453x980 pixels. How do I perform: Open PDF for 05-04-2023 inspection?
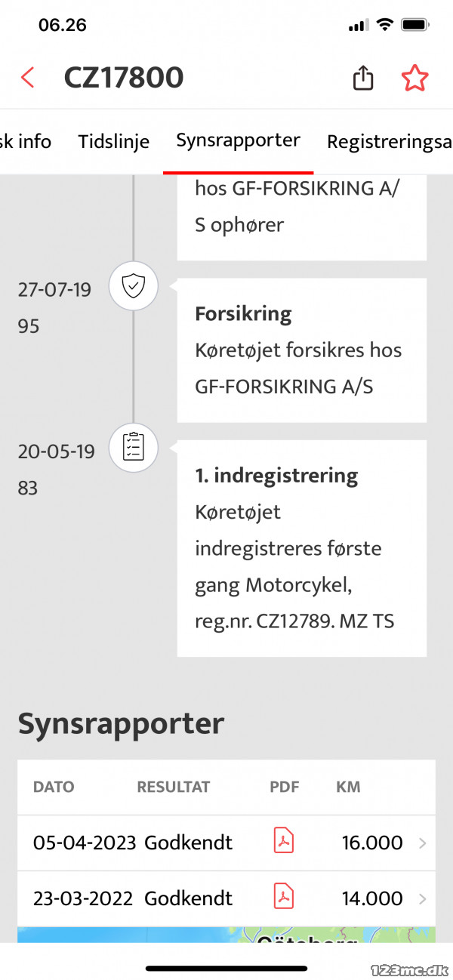pyautogui.click(x=283, y=842)
